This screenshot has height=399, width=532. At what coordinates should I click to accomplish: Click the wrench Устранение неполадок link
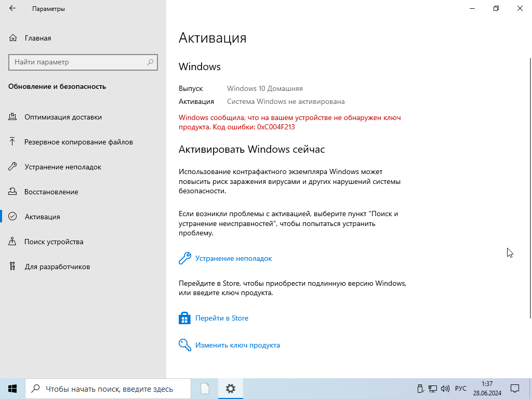(233, 258)
